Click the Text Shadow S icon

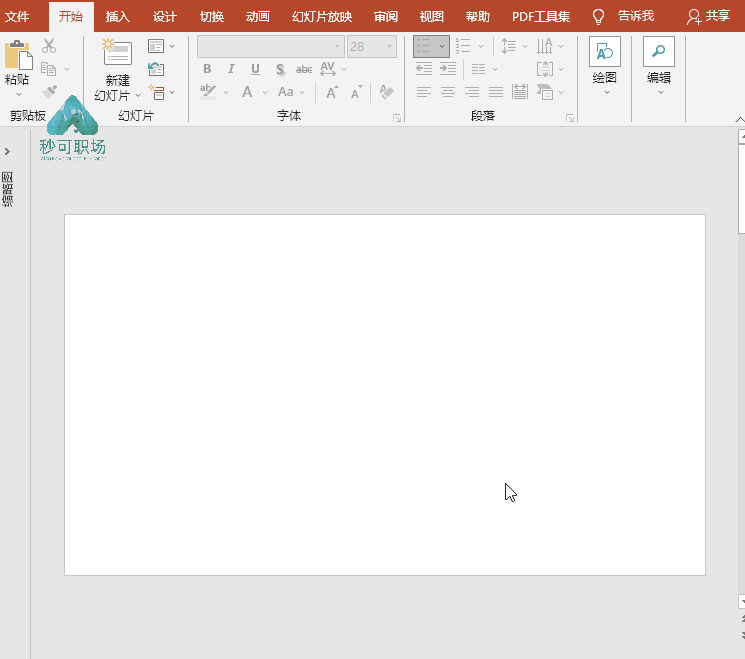280,69
